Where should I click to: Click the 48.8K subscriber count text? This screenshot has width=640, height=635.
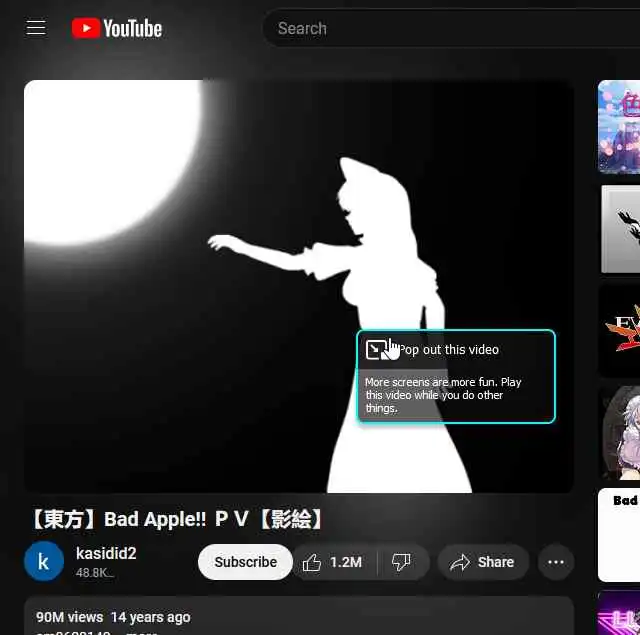95,573
